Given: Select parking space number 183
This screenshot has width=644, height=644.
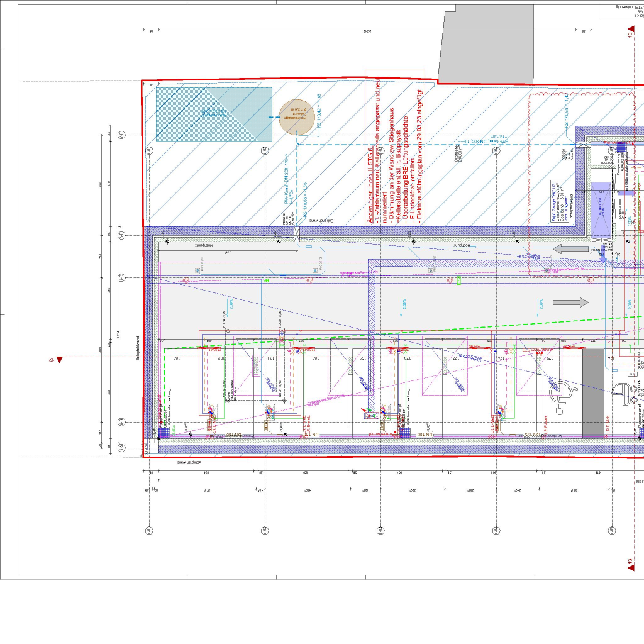Looking at the screenshot, I should [x=177, y=358].
